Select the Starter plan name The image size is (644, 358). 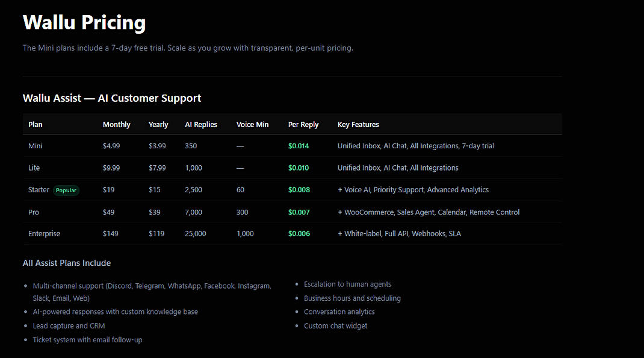pos(39,190)
